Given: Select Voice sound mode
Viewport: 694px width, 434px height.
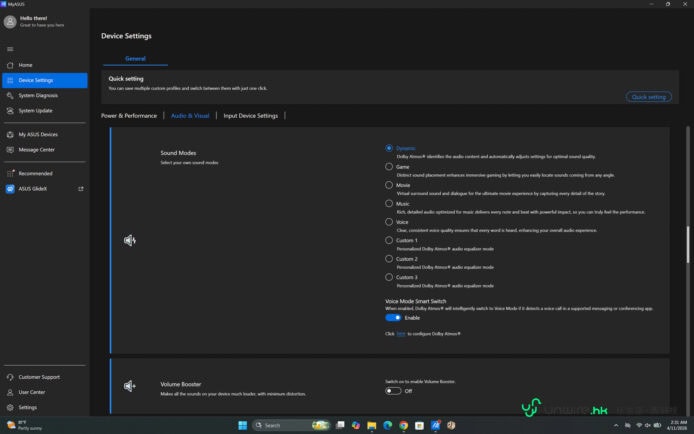Looking at the screenshot, I should pos(389,222).
